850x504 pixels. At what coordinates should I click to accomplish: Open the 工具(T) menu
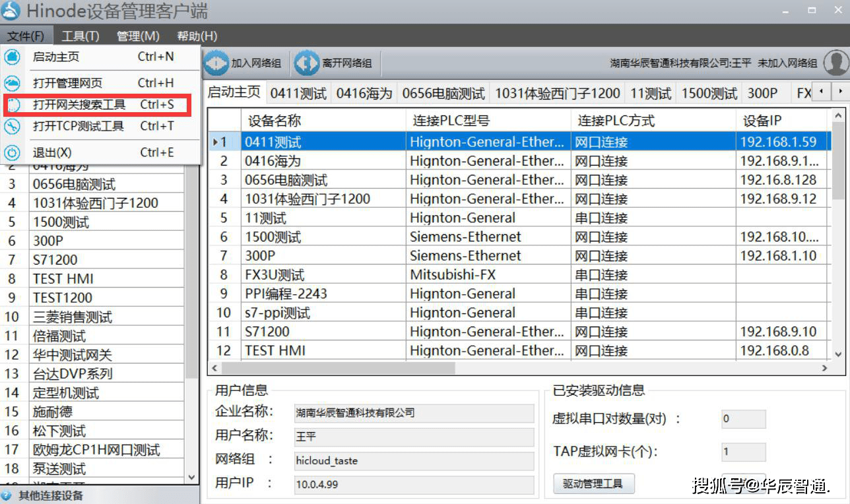pos(81,36)
